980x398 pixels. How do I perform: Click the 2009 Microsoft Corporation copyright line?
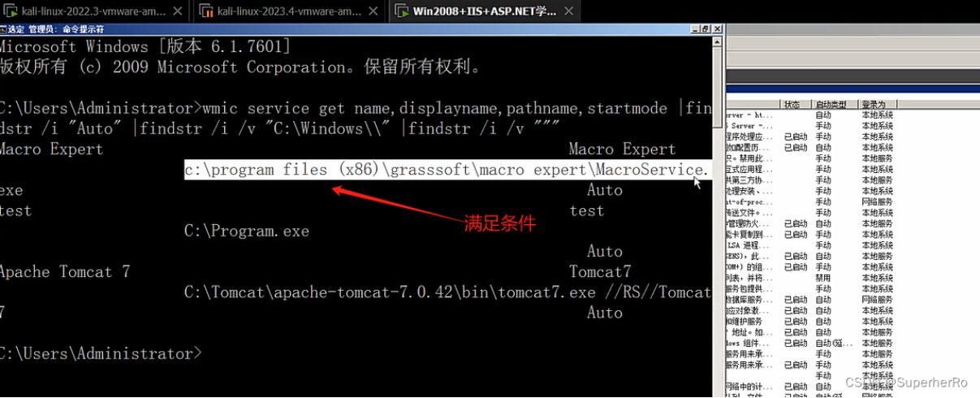pyautogui.click(x=240, y=67)
